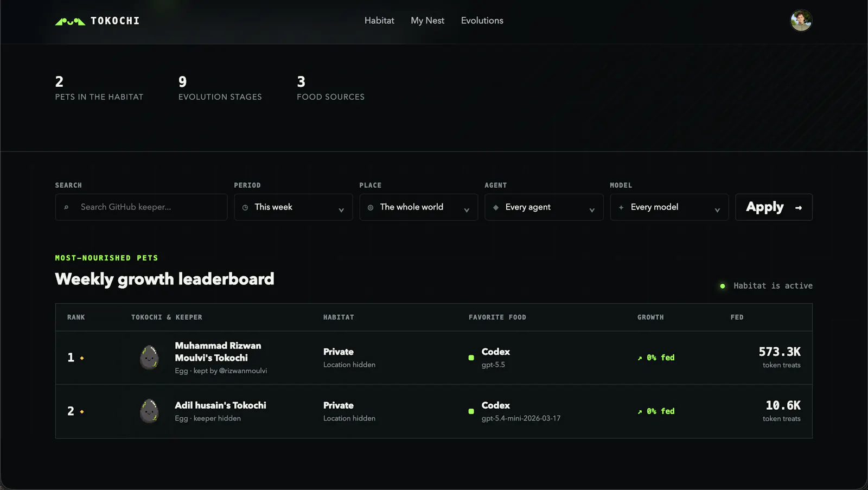Image resolution: width=868 pixels, height=490 pixels.
Task: Open the user profile avatar
Action: tap(801, 21)
